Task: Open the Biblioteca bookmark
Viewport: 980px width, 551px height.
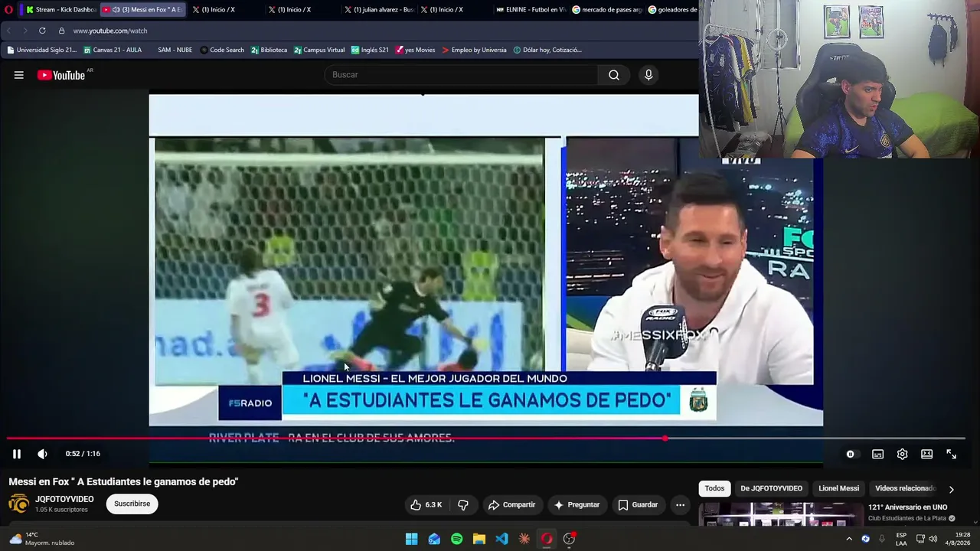Action: [269, 50]
